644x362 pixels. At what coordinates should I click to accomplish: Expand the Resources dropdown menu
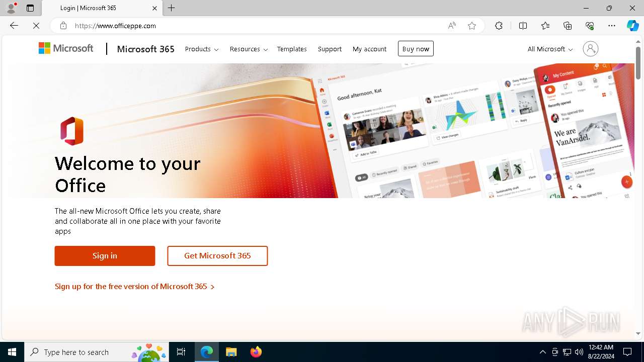(249, 49)
